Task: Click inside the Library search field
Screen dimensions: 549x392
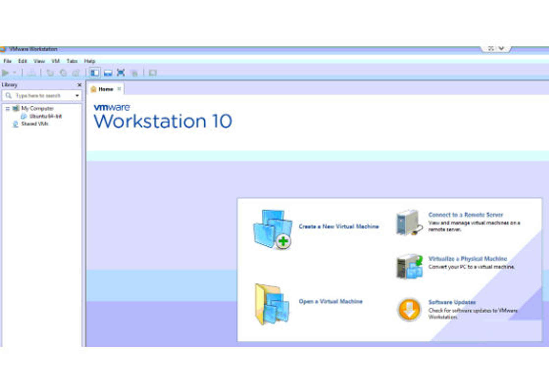Action: click(x=40, y=95)
